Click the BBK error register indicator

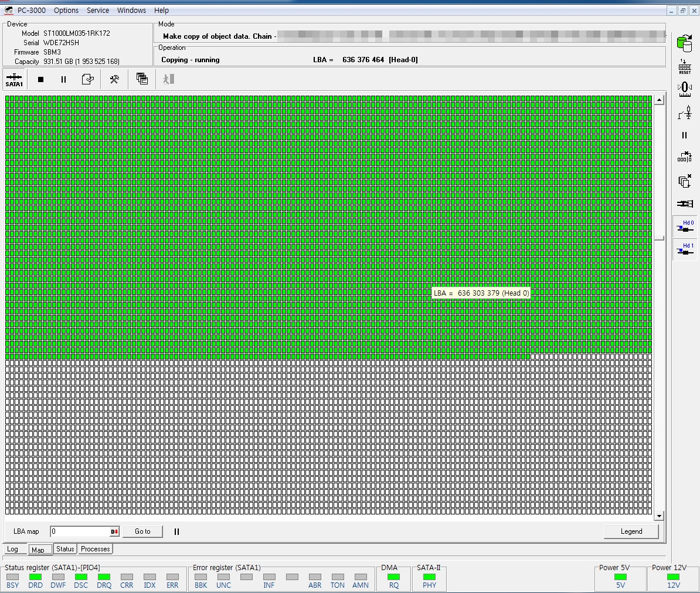(201, 577)
